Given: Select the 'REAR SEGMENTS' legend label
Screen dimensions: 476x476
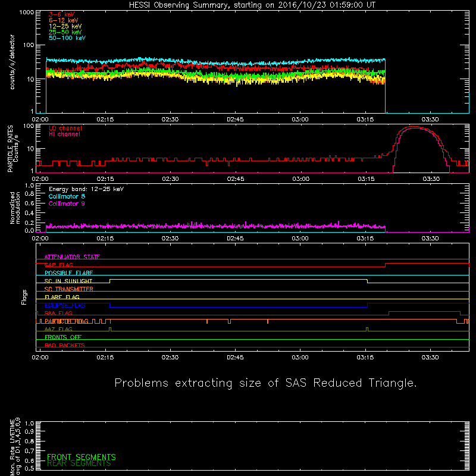Looking at the screenshot, I should [x=79, y=464].
